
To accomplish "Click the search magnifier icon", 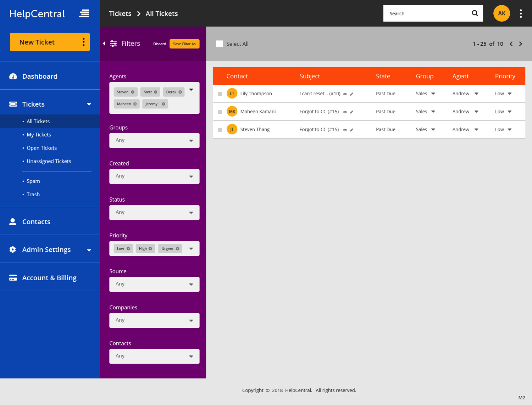I will coord(475,13).
